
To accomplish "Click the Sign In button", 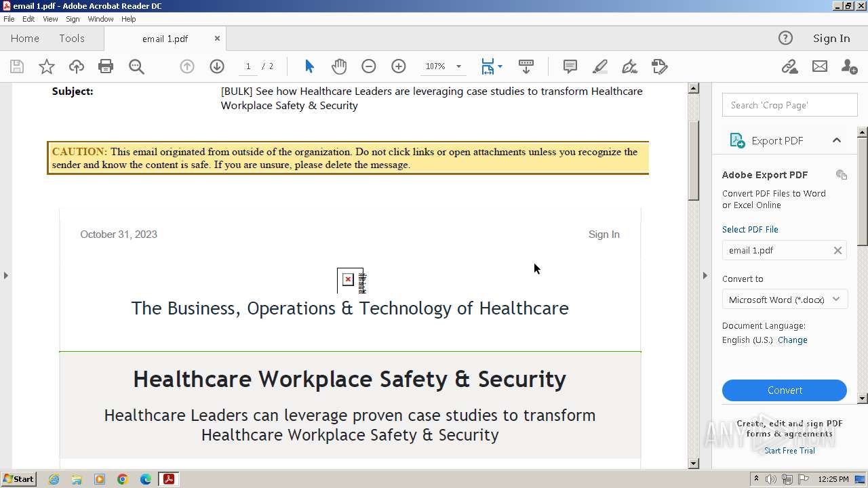I will [831, 39].
